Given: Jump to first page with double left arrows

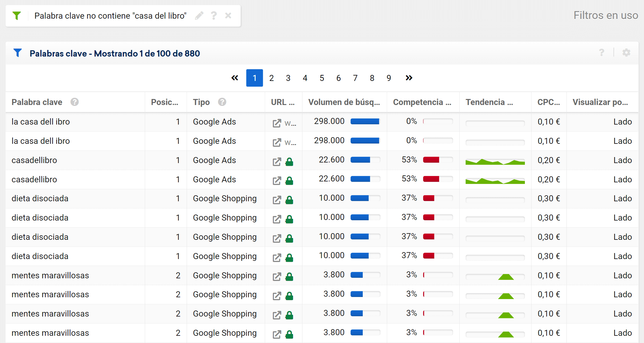Looking at the screenshot, I should click(235, 78).
